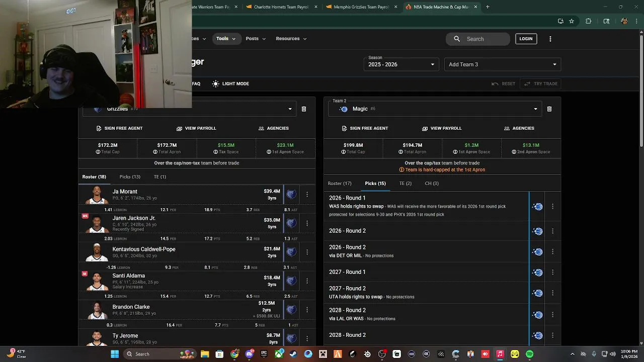
Task: Click Sign Free Agent for Grizzlies
Action: (x=119, y=128)
